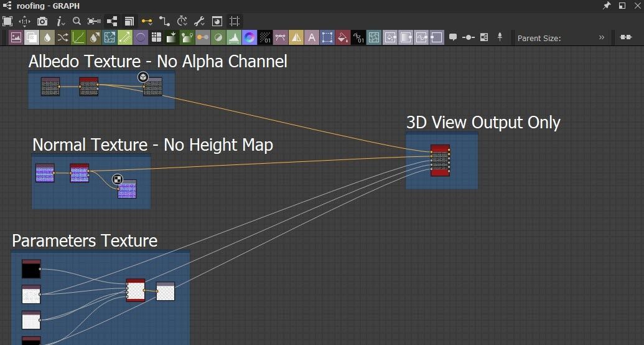Click the Fit to view frame icon

tap(7, 21)
